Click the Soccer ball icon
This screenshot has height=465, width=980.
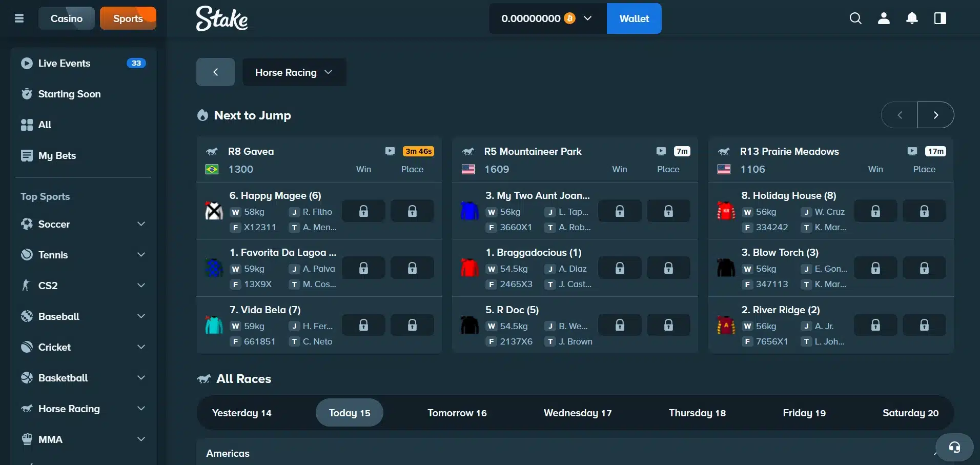(x=27, y=224)
